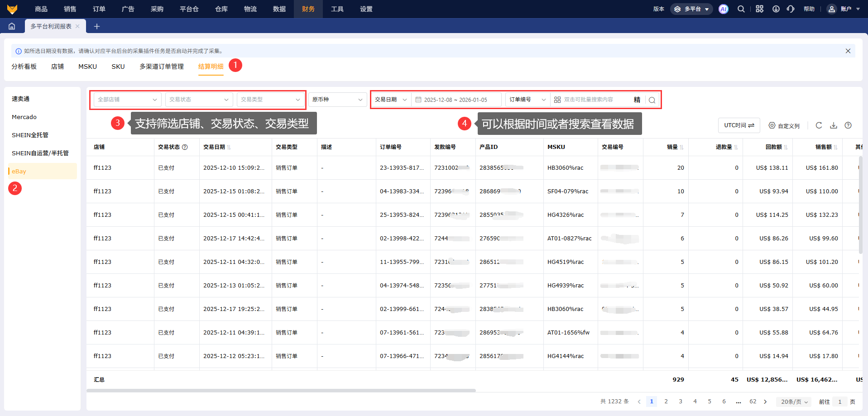
Task: Toggle sort on 销量 column header
Action: [675, 147]
